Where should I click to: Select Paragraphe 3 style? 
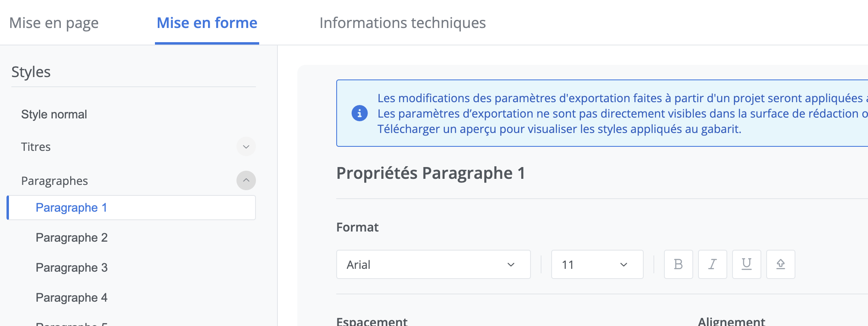[71, 268]
